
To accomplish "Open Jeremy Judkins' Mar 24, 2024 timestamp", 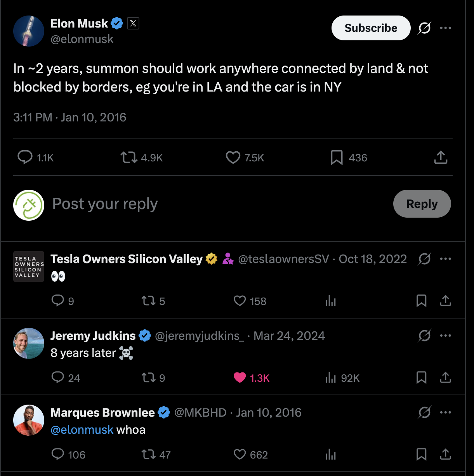I will [289, 336].
